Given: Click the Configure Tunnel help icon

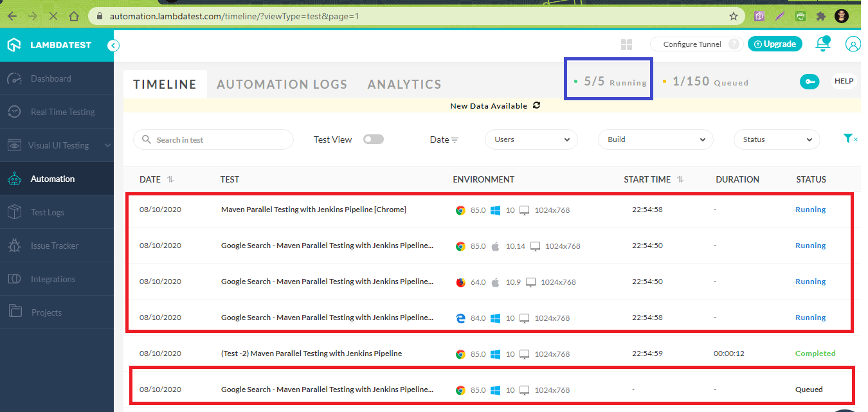Looking at the screenshot, I should tap(734, 44).
